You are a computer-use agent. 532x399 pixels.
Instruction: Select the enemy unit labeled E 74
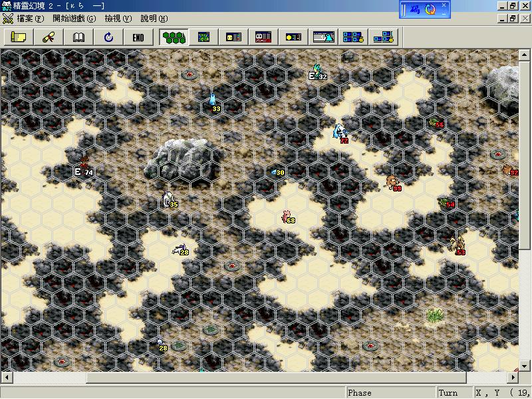(x=84, y=167)
